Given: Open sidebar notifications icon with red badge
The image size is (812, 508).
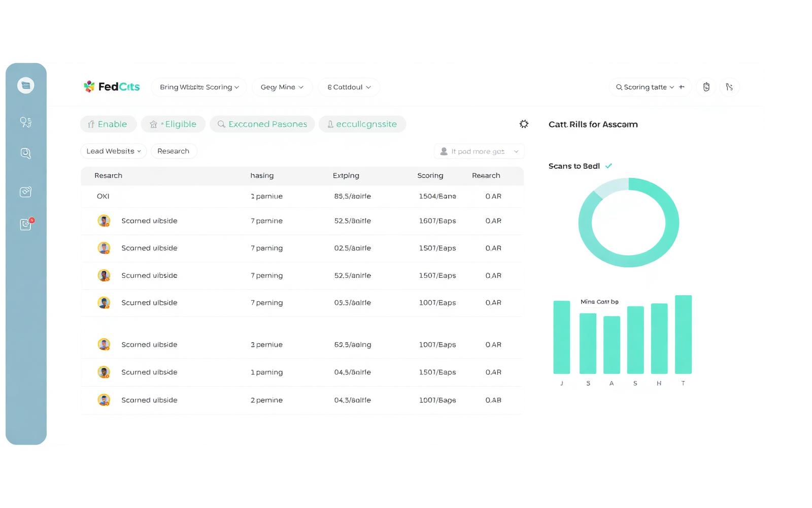Looking at the screenshot, I should (x=26, y=224).
